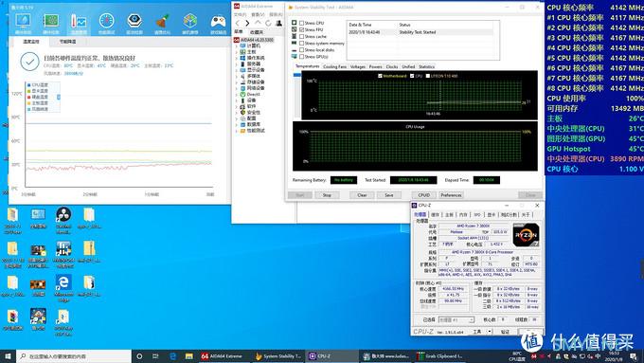The image size is (644, 363).
Task: Click Stop in System Stability Test
Action: pyautogui.click(x=327, y=195)
